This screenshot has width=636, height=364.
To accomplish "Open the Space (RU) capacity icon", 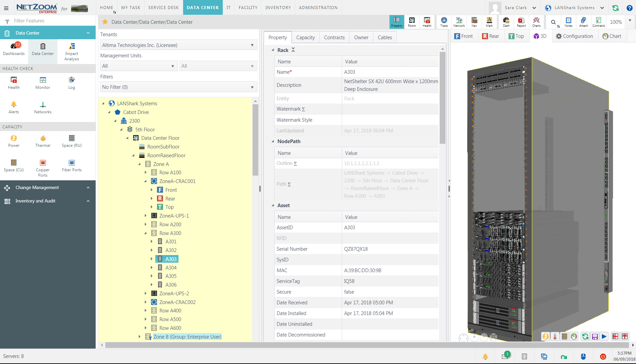I will tap(71, 141).
